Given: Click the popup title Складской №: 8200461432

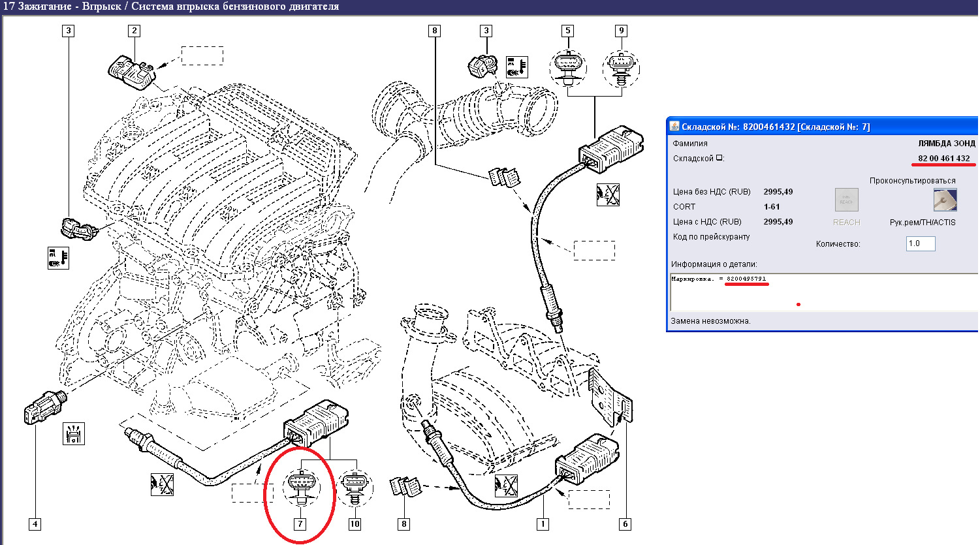Looking at the screenshot, I should [x=776, y=127].
